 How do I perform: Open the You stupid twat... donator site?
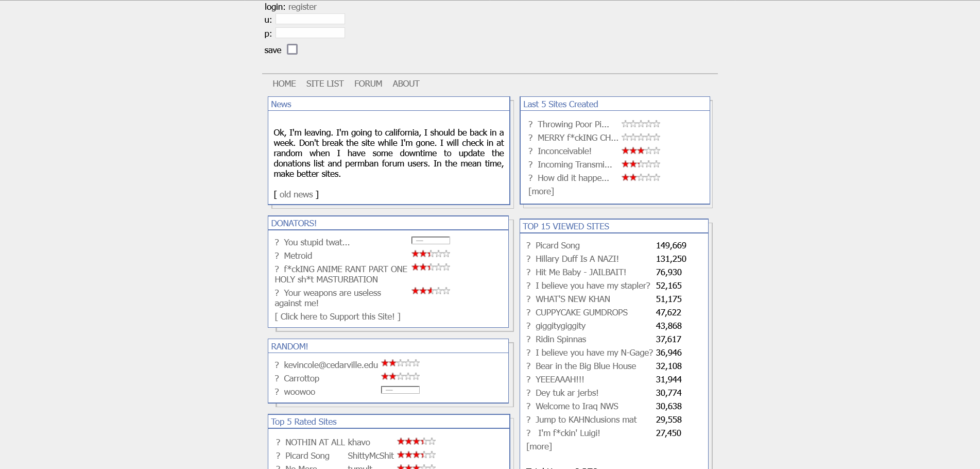click(x=317, y=242)
